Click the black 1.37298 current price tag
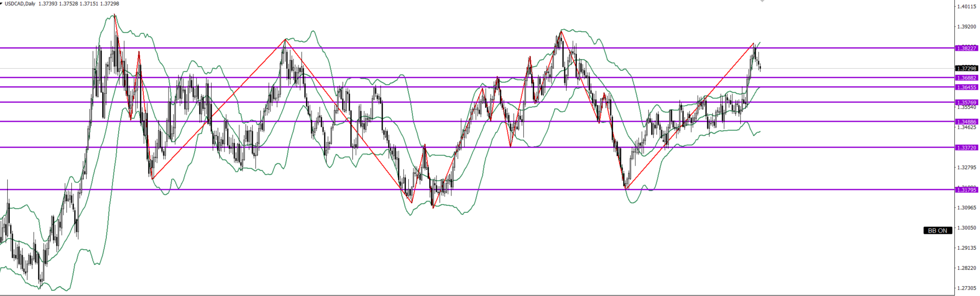 pos(966,68)
